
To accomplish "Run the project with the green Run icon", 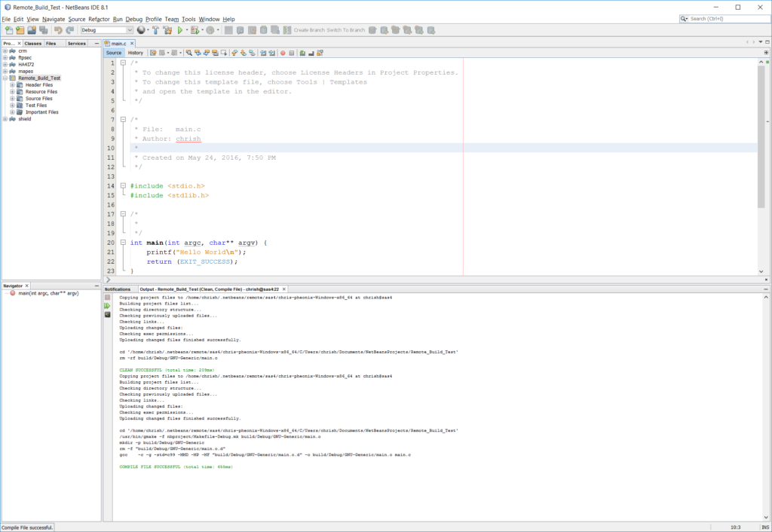I will click(181, 30).
